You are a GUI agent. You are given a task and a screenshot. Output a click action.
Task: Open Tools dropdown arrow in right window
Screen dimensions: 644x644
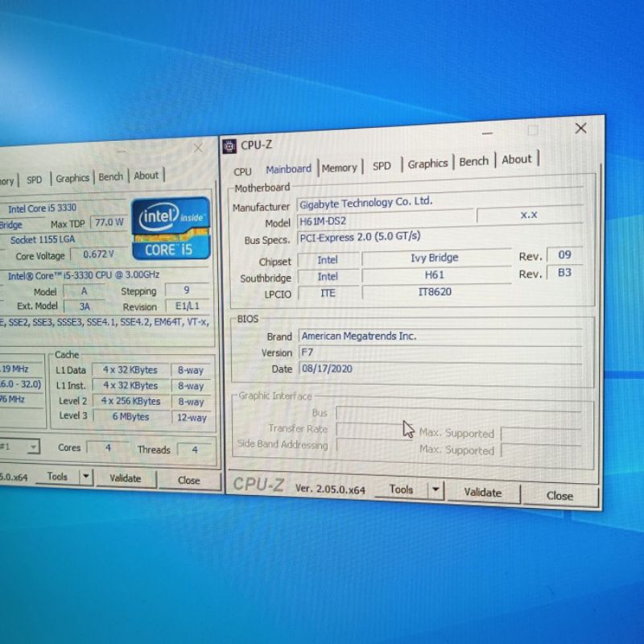click(436, 489)
